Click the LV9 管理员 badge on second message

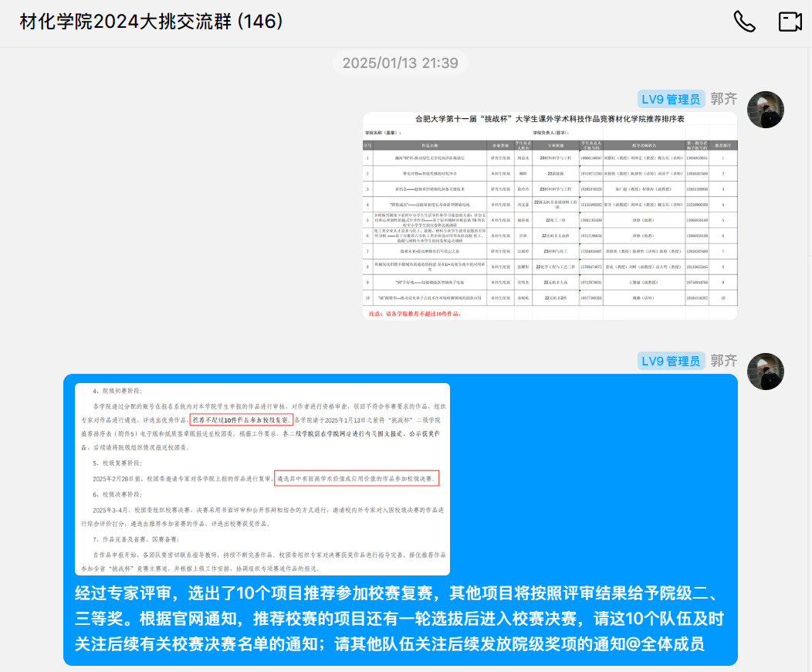coord(672,361)
